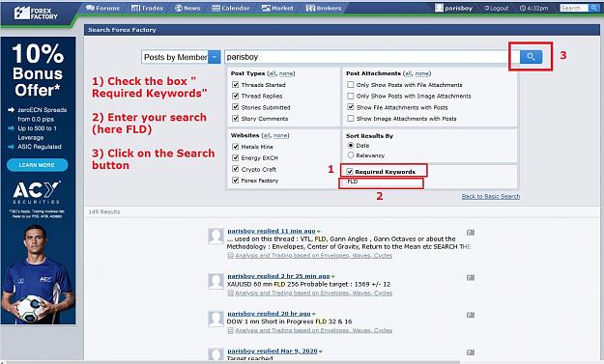Click the 4:32pm clock
The image size is (604, 364).
click(533, 8)
